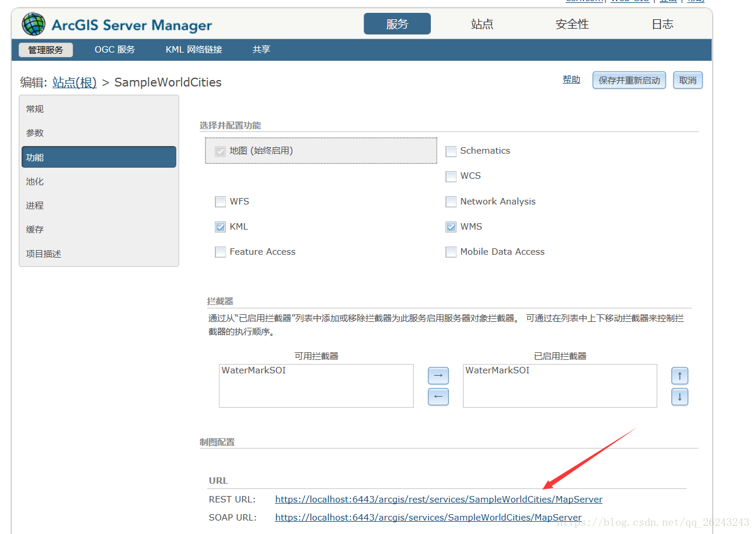Open the 共享 subtab

coord(262,50)
